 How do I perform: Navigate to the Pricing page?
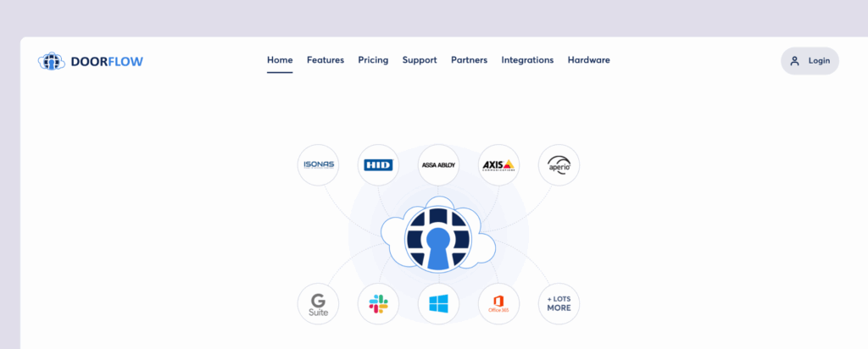click(373, 60)
